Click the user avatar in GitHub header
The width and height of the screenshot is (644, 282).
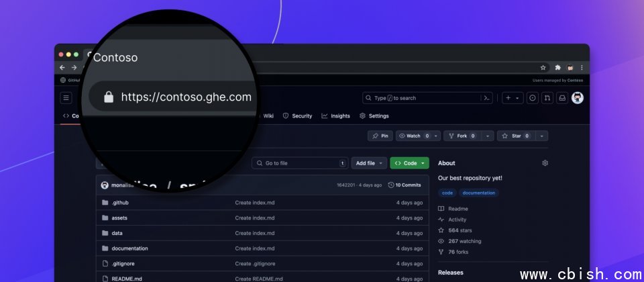pos(577,98)
